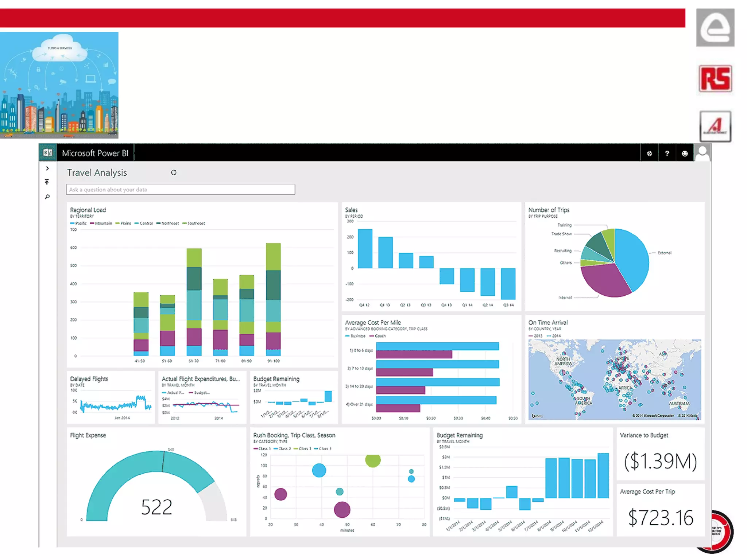
Task: Click the Microsoft Power BI header title
Action: click(x=95, y=153)
